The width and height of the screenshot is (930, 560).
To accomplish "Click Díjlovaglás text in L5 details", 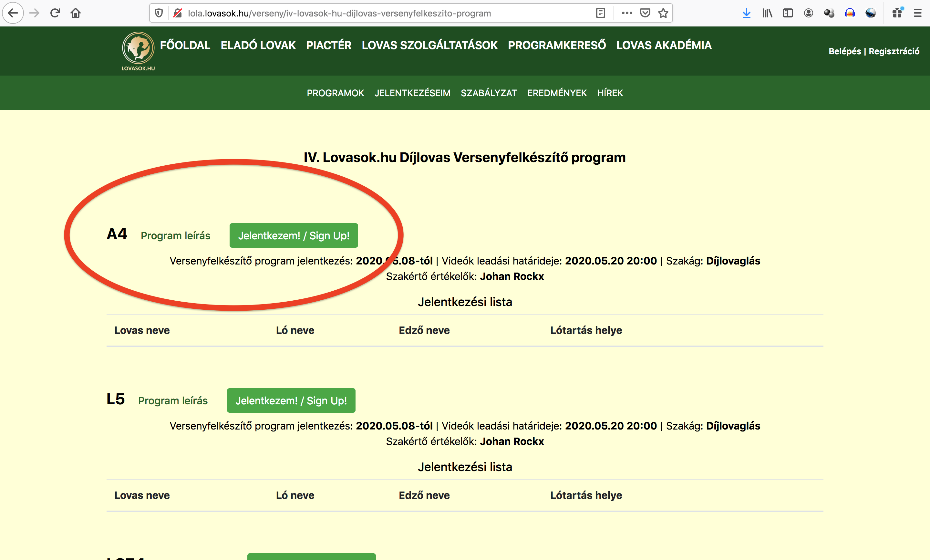I will (x=733, y=426).
